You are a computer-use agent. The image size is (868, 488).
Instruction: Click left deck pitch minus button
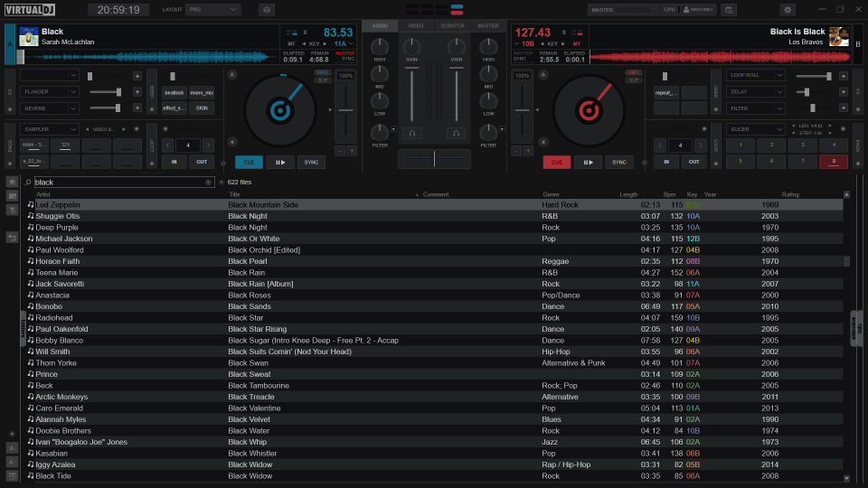click(x=341, y=151)
